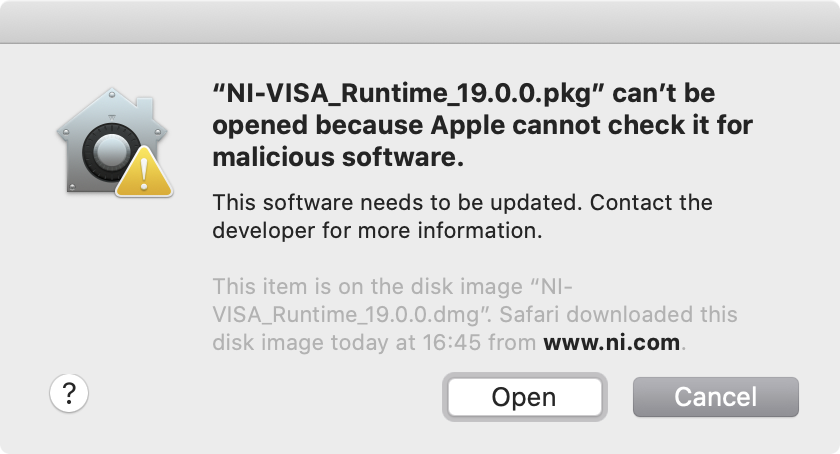
Task: Click the www.ni.com source link
Action: 612,342
